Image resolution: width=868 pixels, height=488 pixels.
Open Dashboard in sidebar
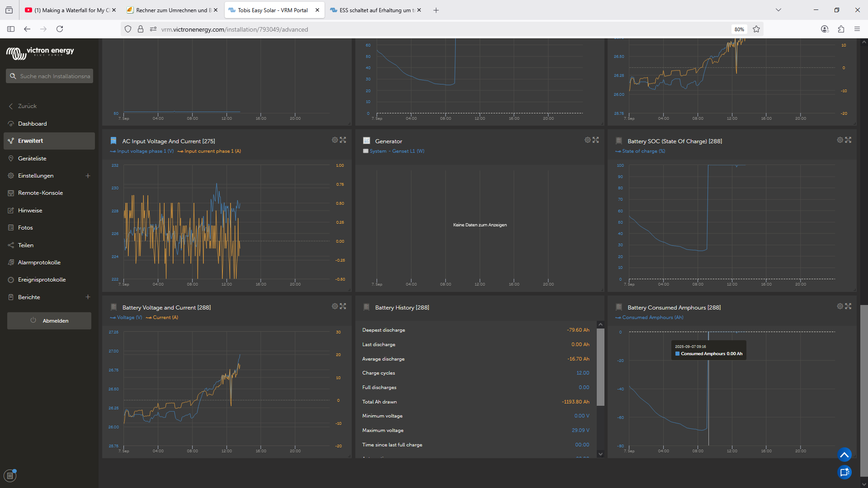click(x=32, y=124)
